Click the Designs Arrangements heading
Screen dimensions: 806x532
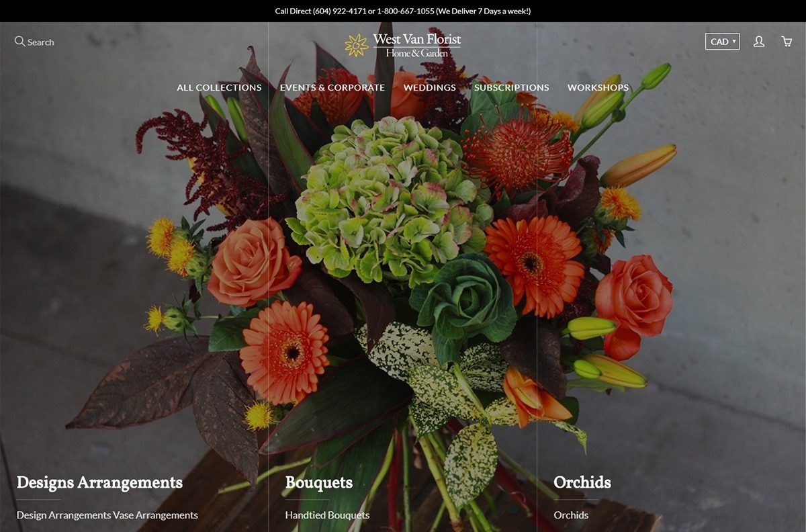click(99, 482)
